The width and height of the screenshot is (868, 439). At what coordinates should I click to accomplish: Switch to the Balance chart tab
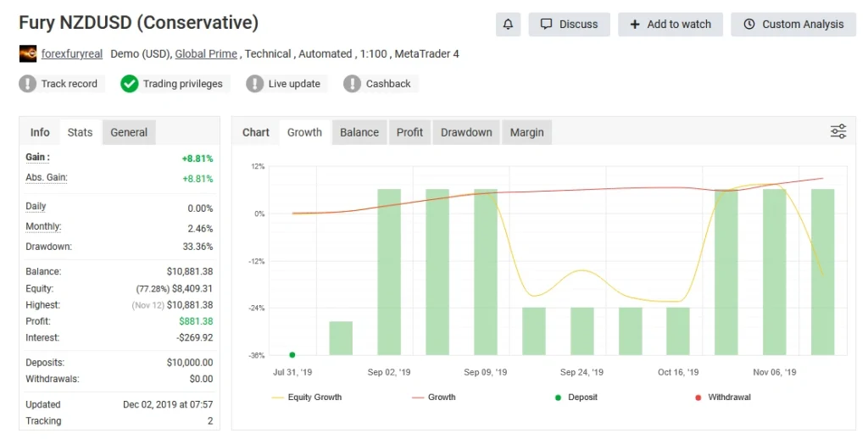point(359,132)
